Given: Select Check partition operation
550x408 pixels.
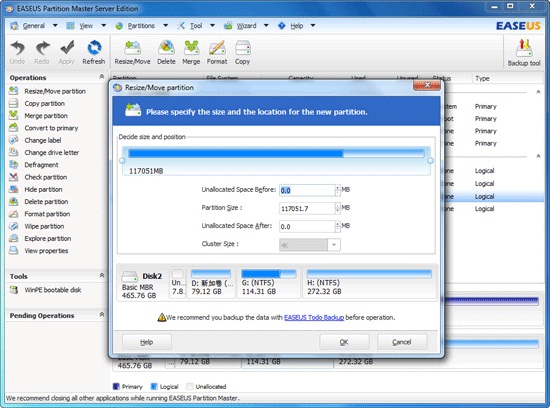Looking at the screenshot, I should coord(38,177).
